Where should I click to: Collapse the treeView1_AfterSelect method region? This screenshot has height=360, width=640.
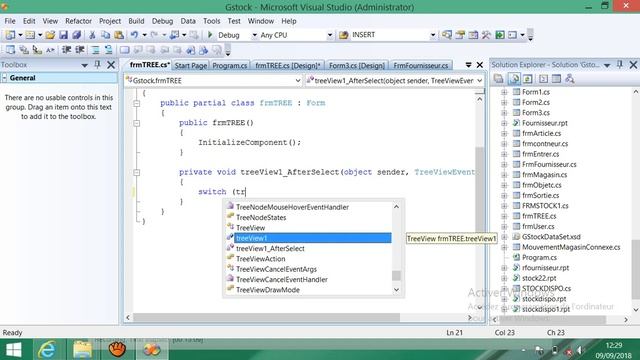(137, 172)
